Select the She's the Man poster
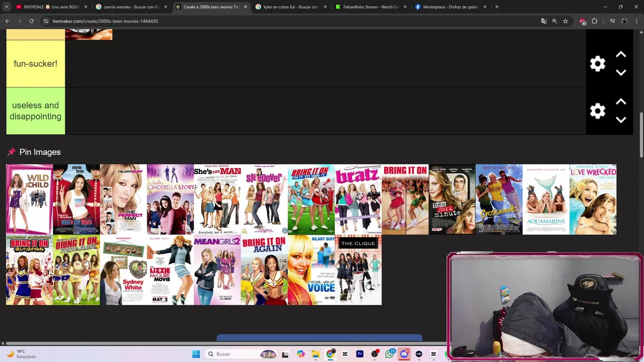The width and height of the screenshot is (644, 362). [217, 199]
